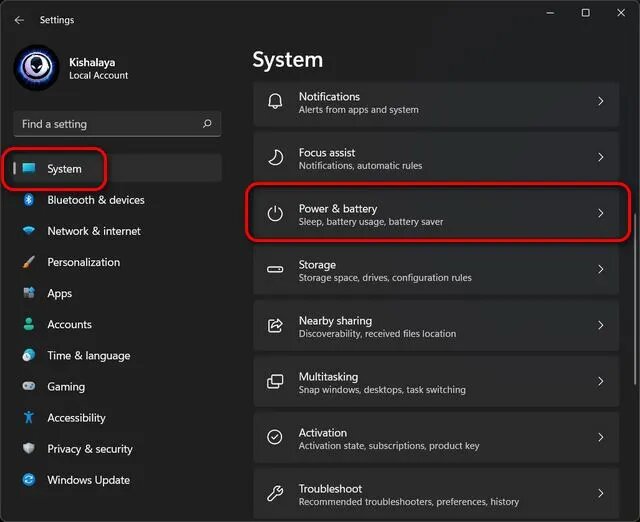Click the Bluetooth icon in sidebar
The height and width of the screenshot is (522, 640).
(x=29, y=200)
